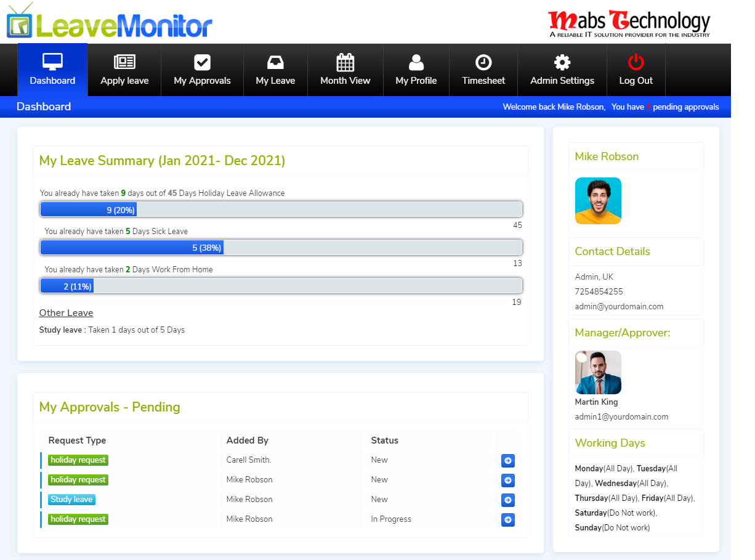Click the Holiday Leave Allowance progress bar
This screenshot has height=560, width=755.
(281, 209)
